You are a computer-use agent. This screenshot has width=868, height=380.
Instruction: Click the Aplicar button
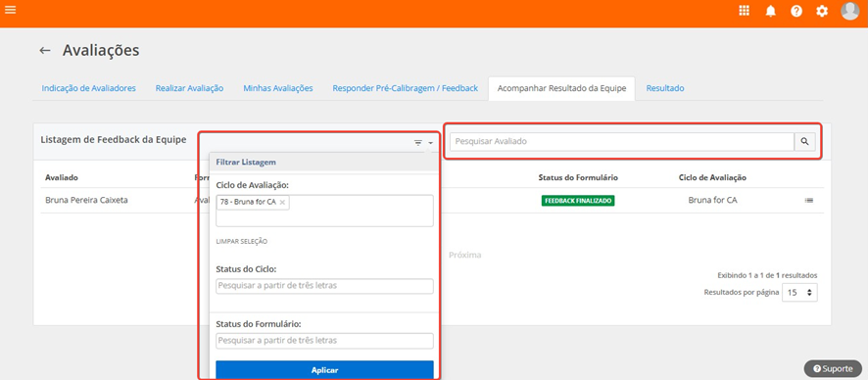[x=324, y=370]
